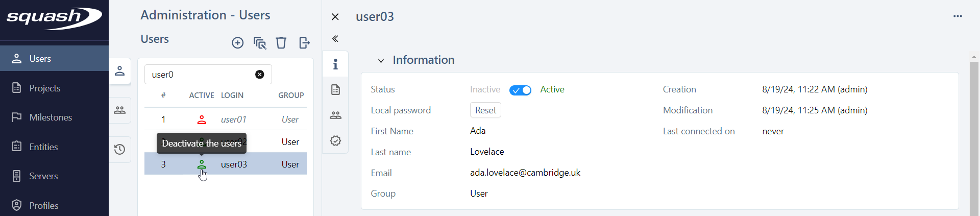This screenshot has height=216, width=980.
Task: Click the delete users trash icon
Action: click(281, 43)
